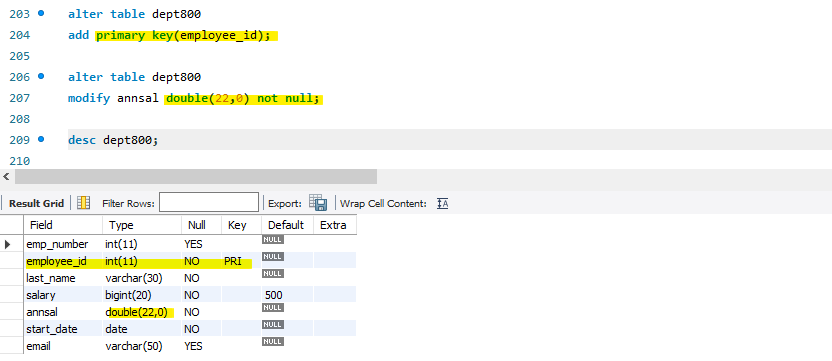Click the Result Grid form editor icon
The image size is (832, 361).
pos(83,203)
